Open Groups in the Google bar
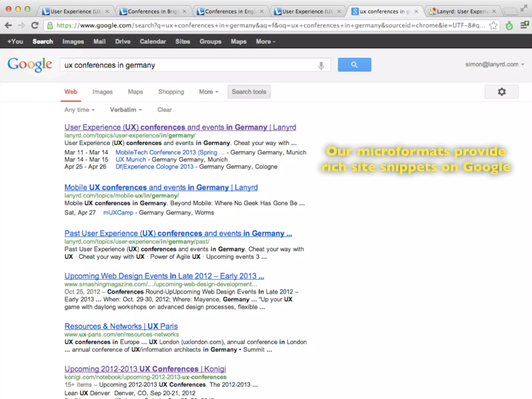Screen dimensions: 532x399 click(x=210, y=42)
